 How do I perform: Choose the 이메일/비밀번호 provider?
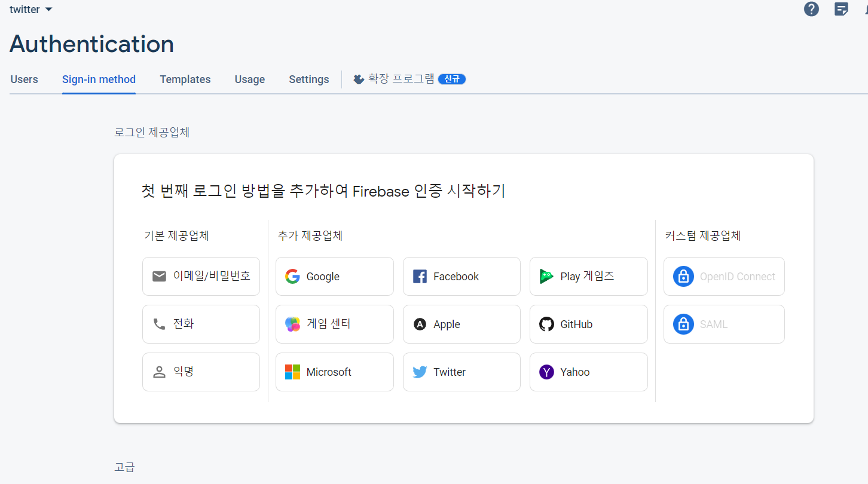pyautogui.click(x=201, y=276)
